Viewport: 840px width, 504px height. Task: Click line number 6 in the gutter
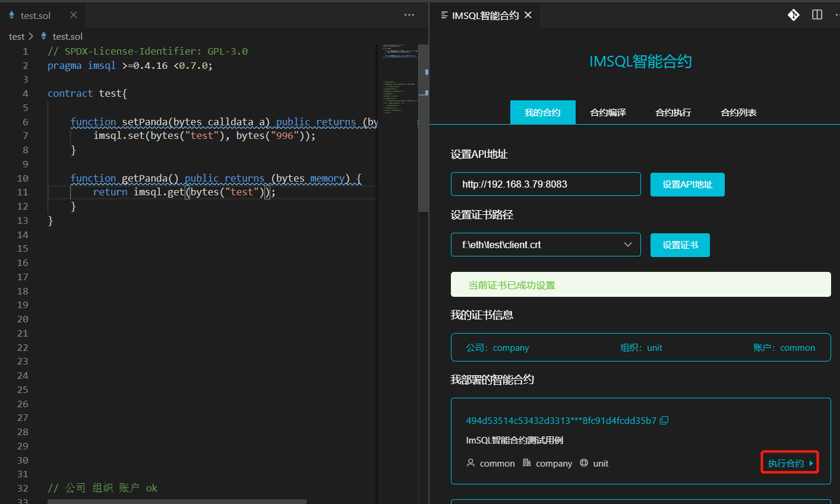tap(26, 122)
